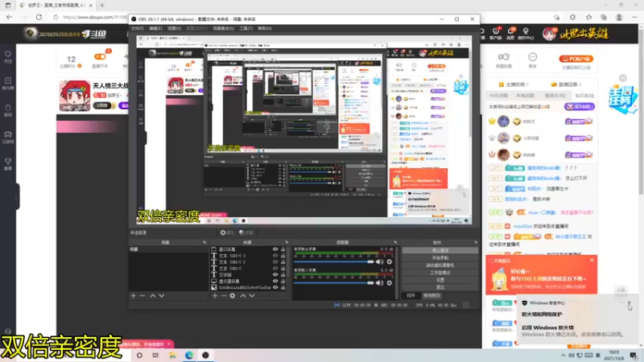Move source down arrow in Sources panel
This screenshot has height=362, width=644.
click(252, 295)
